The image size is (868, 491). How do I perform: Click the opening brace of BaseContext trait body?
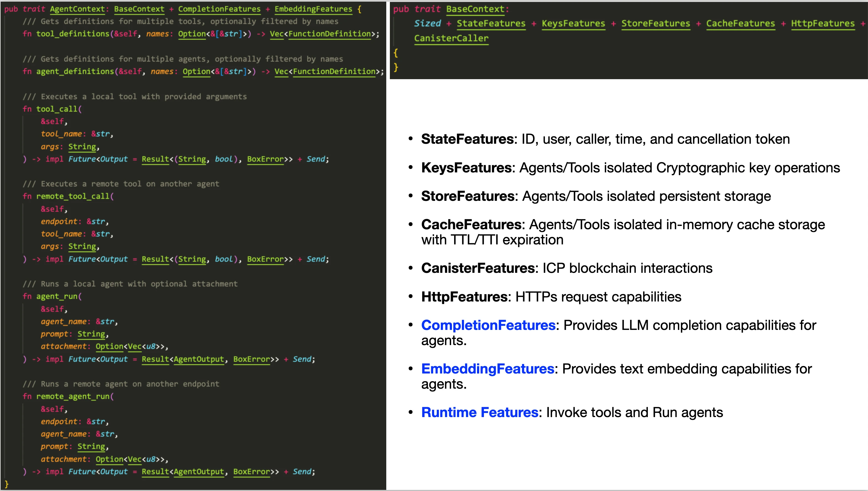[396, 53]
